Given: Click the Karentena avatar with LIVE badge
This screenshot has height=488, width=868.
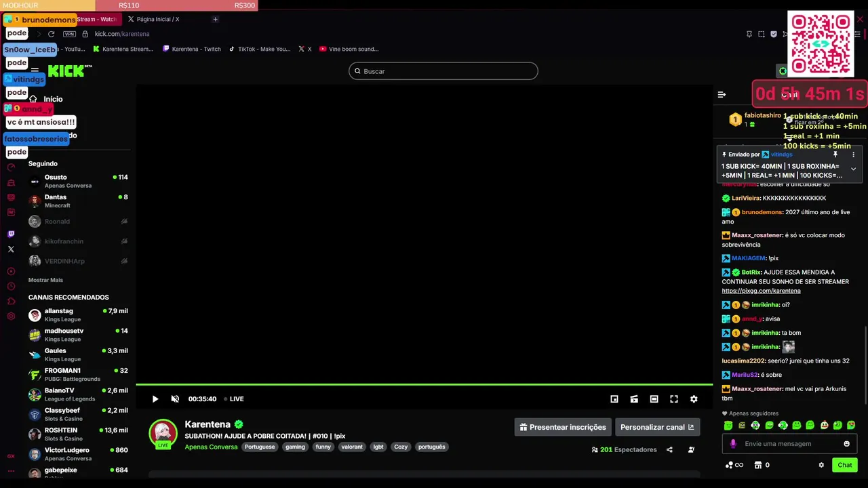Looking at the screenshot, I should (x=163, y=434).
